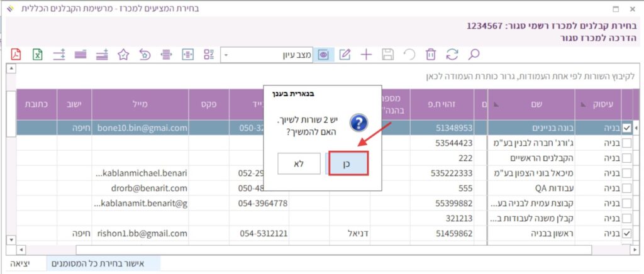This screenshot has width=644, height=274.
Task: Export the list to Excel
Action: 38,54
